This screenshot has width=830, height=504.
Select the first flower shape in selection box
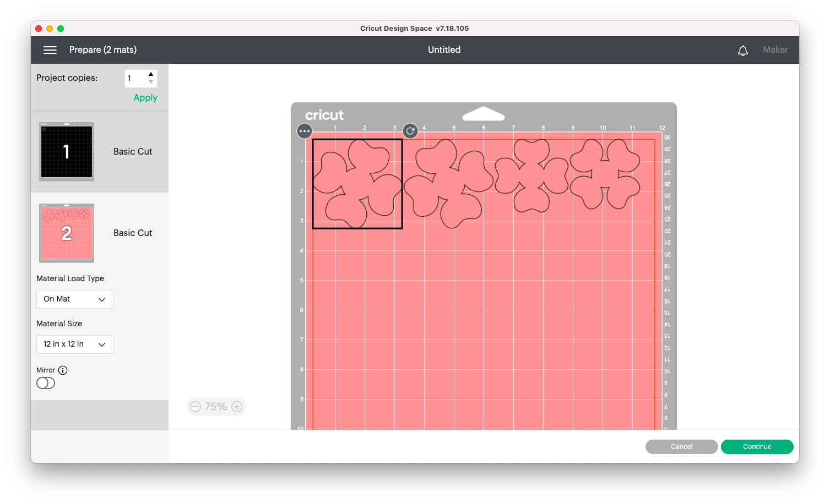[x=357, y=184]
